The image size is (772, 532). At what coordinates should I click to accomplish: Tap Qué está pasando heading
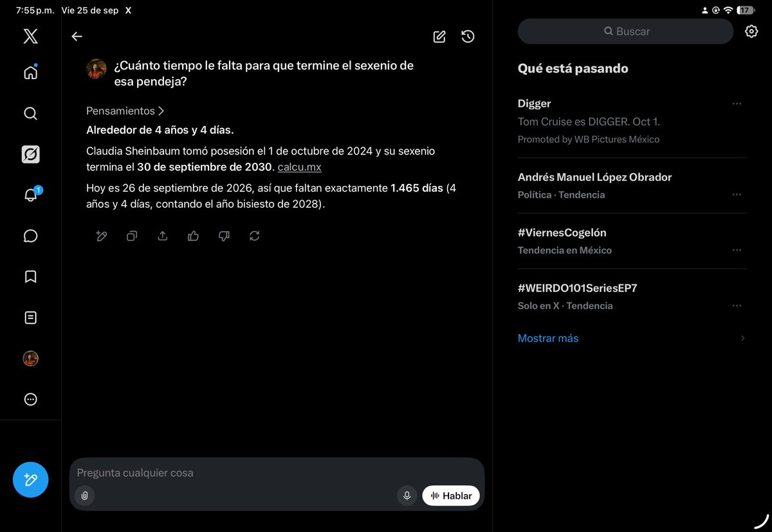coord(573,68)
